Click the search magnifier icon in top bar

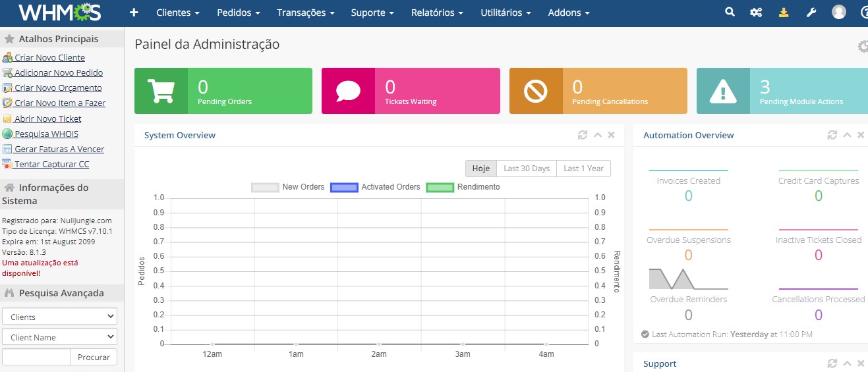point(730,13)
